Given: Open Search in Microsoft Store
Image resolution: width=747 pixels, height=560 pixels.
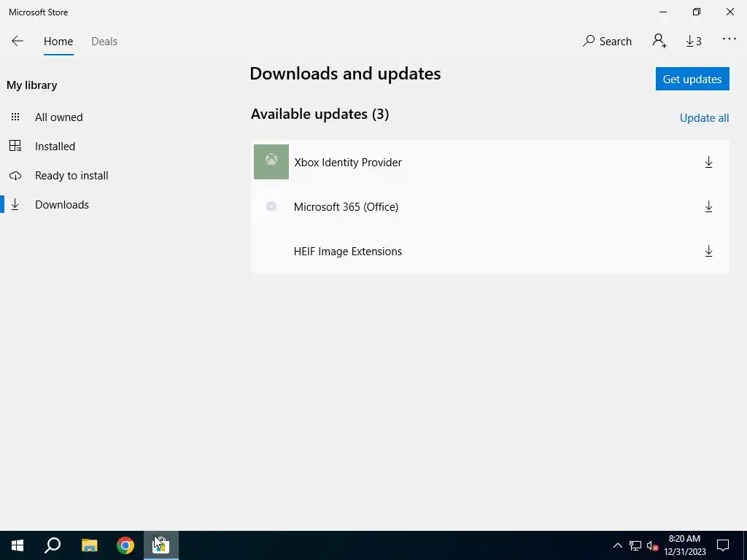Looking at the screenshot, I should pyautogui.click(x=608, y=42).
